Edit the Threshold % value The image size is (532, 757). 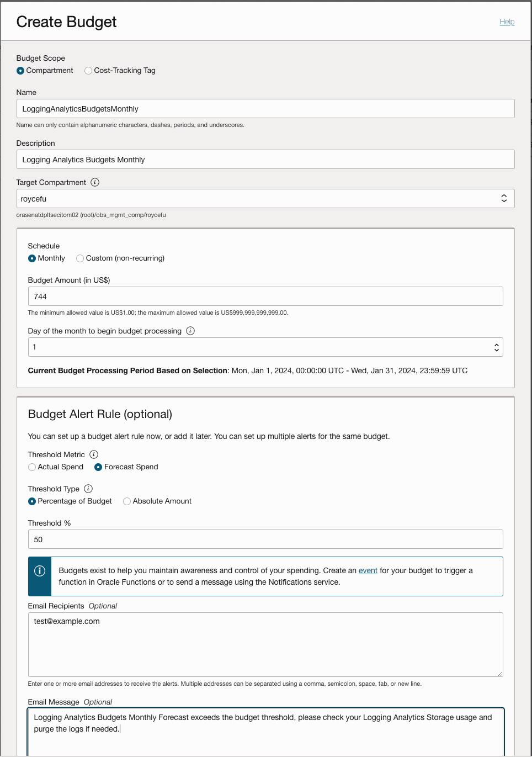tap(266, 539)
